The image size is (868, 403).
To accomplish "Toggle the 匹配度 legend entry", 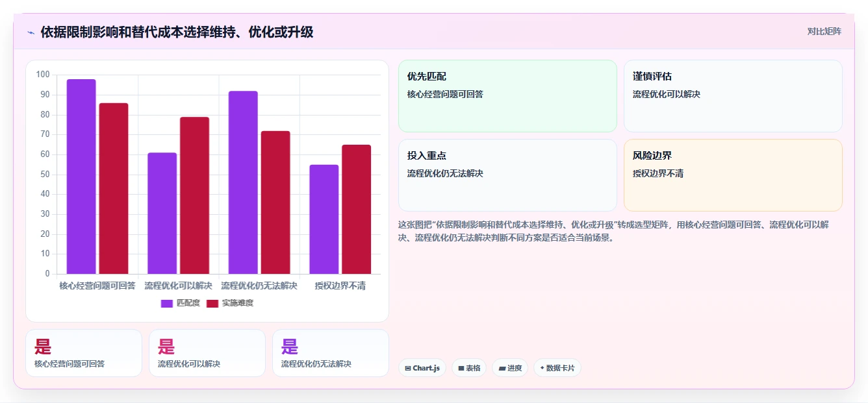I will [181, 303].
